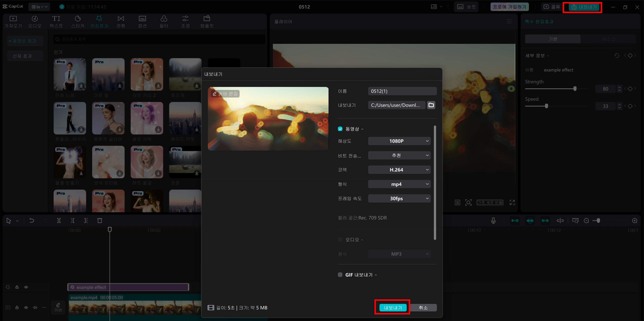This screenshot has height=321, width=644.
Task: Select the example effect clip on timeline
Action: (128, 287)
